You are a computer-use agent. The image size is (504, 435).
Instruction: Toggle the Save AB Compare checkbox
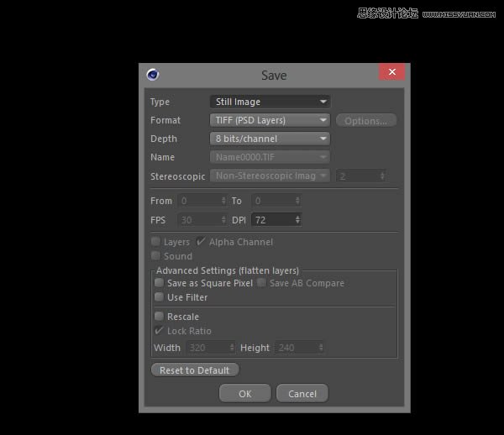(261, 283)
